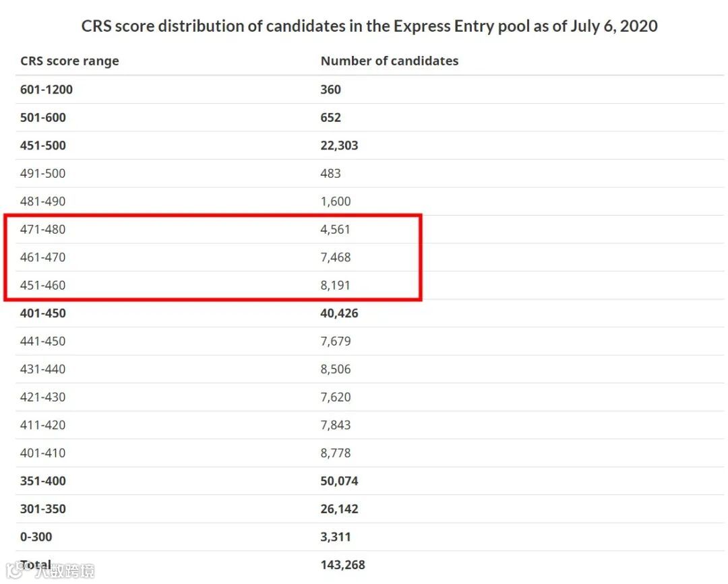Click the 40,426 candidates total
The height and width of the screenshot is (584, 728).
pos(339,313)
